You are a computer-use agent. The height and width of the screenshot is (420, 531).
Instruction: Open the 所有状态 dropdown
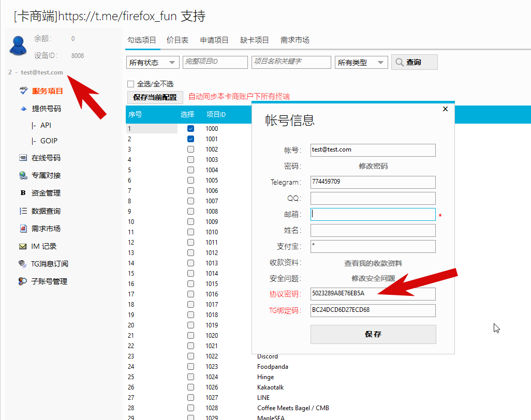coord(153,62)
